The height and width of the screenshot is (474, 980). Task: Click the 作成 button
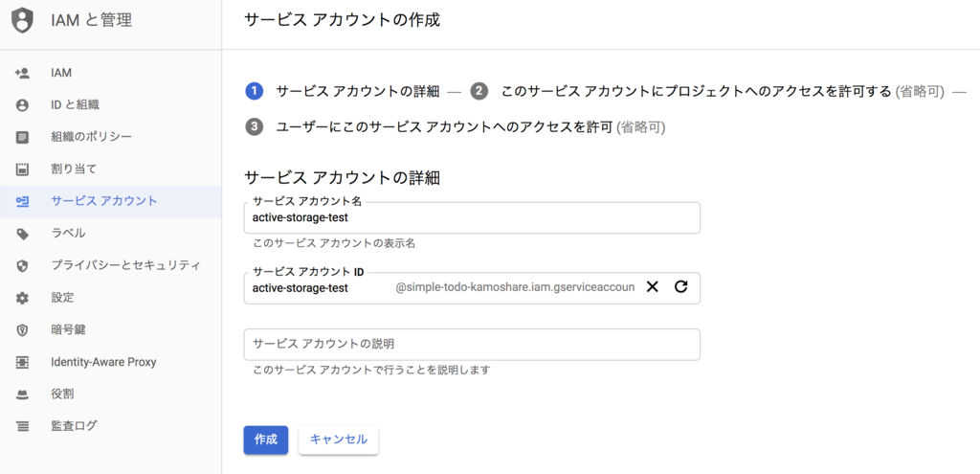click(x=266, y=440)
